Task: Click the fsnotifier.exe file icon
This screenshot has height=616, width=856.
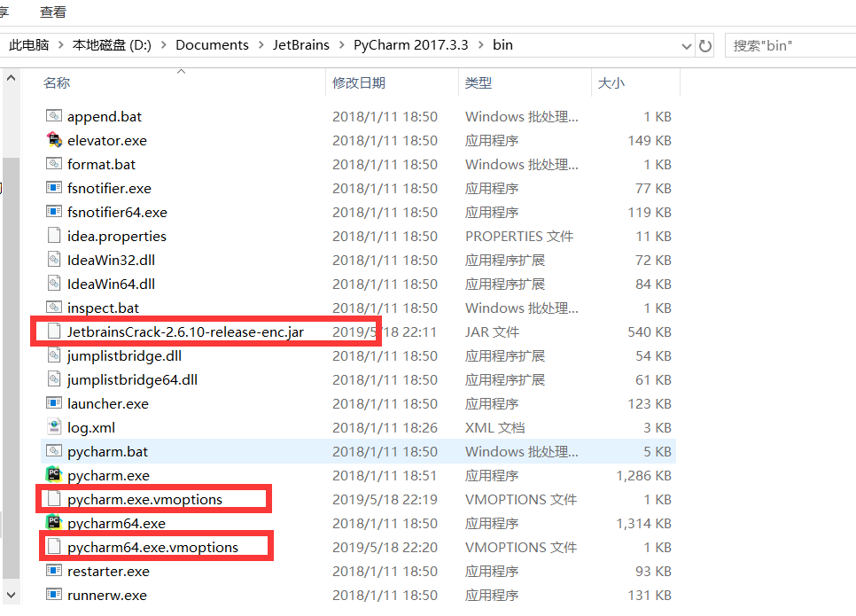Action: coord(53,188)
